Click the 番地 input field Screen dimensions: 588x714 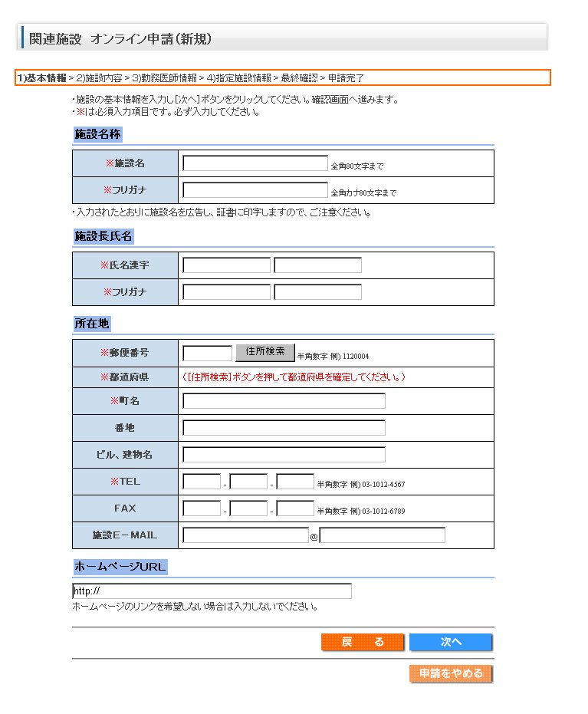284,428
